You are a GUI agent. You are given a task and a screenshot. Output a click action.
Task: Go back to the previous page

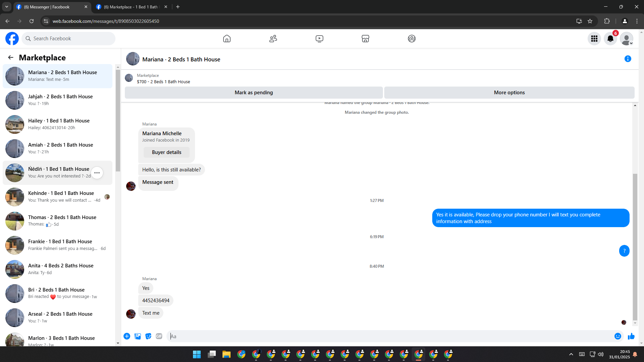(x=7, y=21)
